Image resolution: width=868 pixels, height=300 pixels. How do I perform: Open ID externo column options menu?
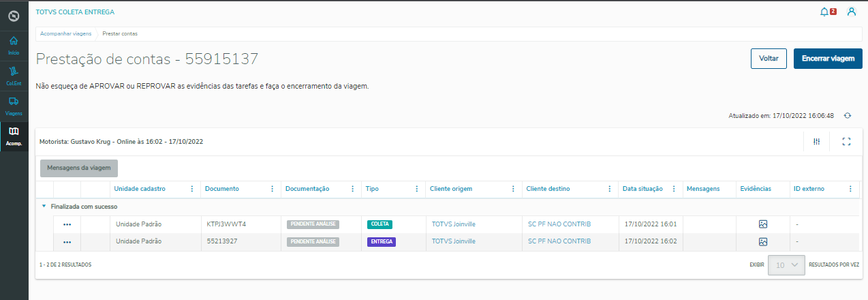point(850,189)
